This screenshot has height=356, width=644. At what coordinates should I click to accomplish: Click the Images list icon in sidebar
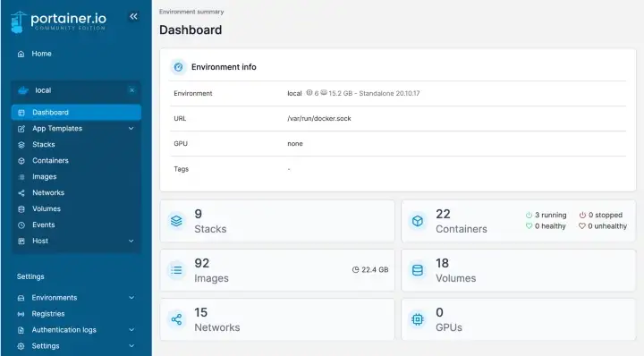click(21, 177)
